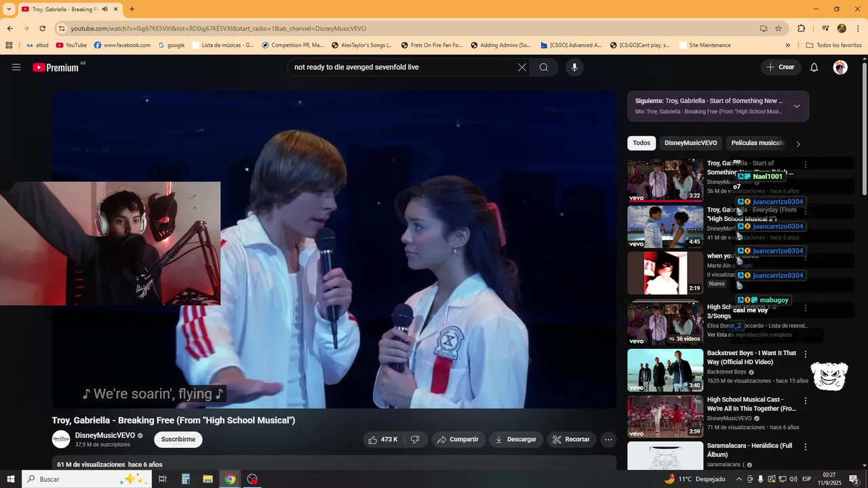Screen dimensions: 868x488
Task: Open YouTube notifications bell
Action: 814,67
